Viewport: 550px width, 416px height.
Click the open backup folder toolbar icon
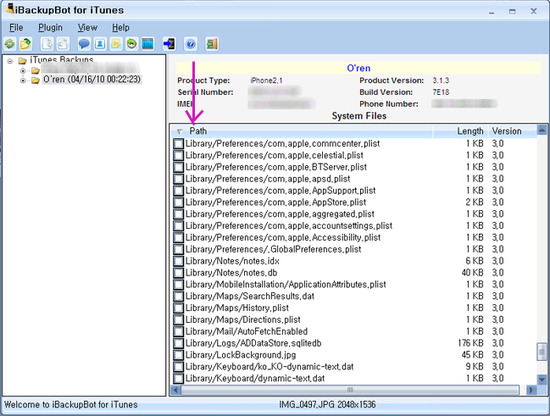click(x=26, y=44)
